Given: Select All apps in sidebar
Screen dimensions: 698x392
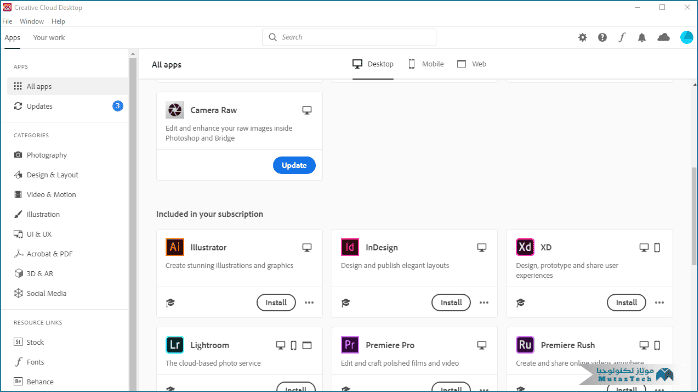Looking at the screenshot, I should click(68, 86).
